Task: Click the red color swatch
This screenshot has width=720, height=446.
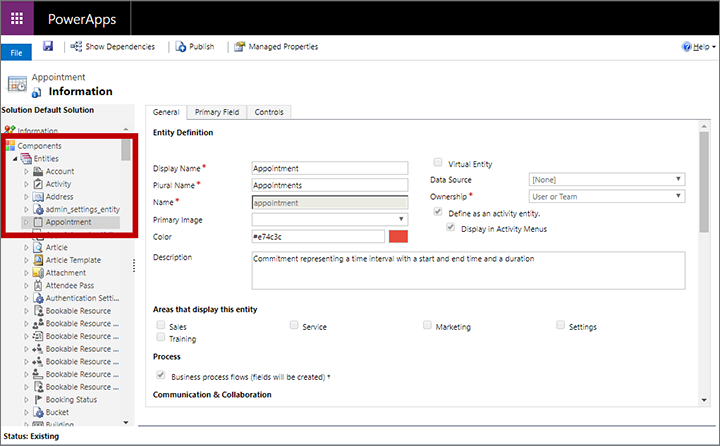Action: coord(398,237)
